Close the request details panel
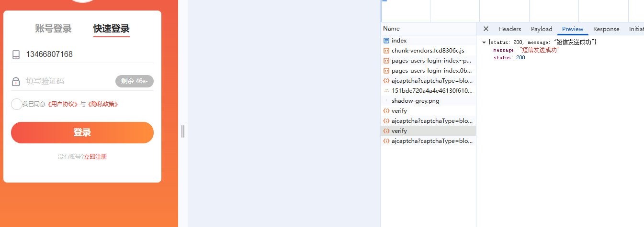The width and height of the screenshot is (644, 227). [486, 29]
